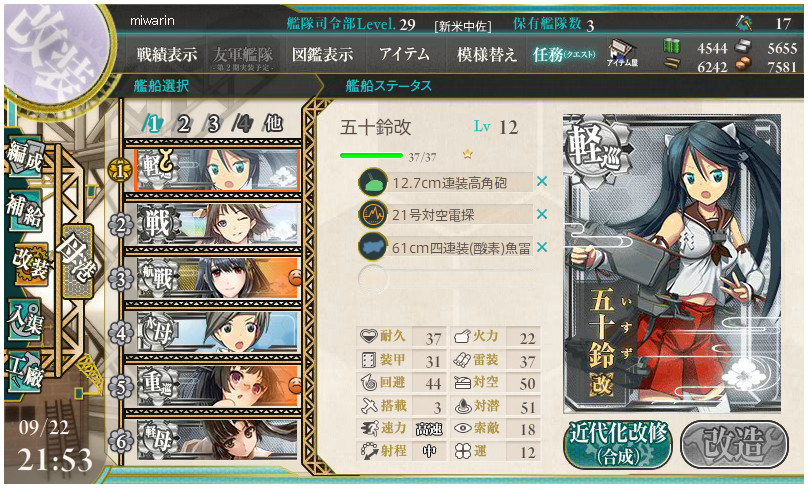Unequip the 61cm四連装(酸素)魚雷 with its X
The image size is (808, 488).
click(542, 247)
